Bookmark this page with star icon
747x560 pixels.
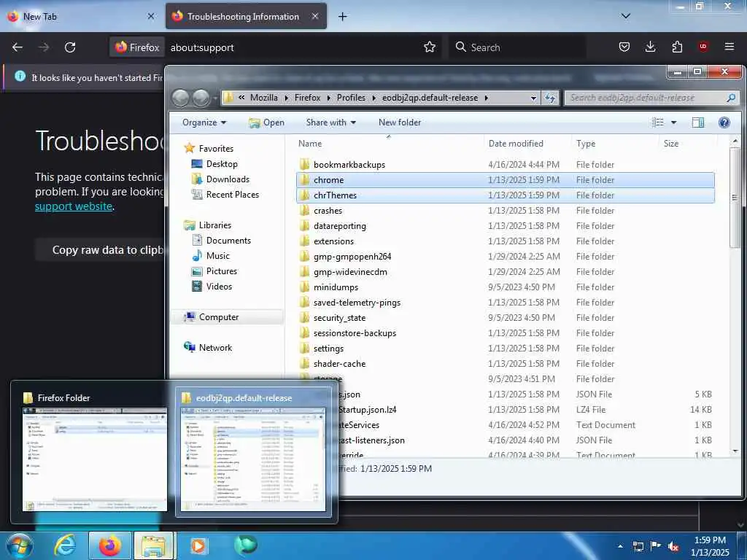tap(430, 47)
